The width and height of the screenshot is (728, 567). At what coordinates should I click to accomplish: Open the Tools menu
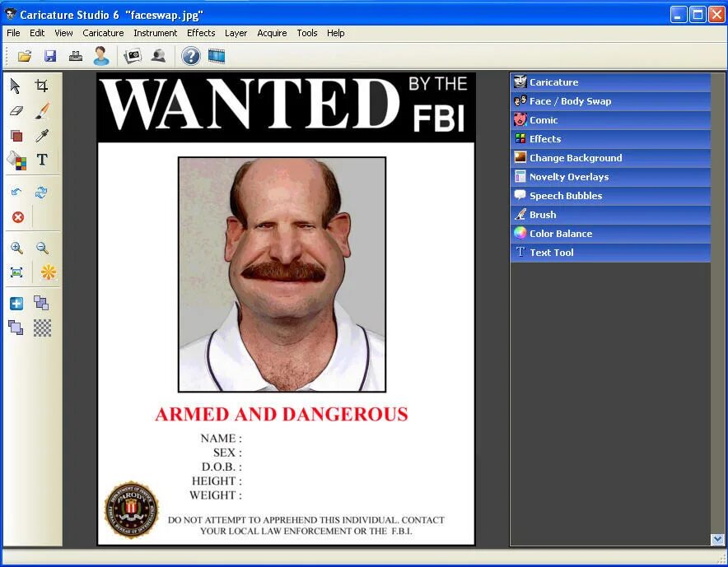(307, 33)
